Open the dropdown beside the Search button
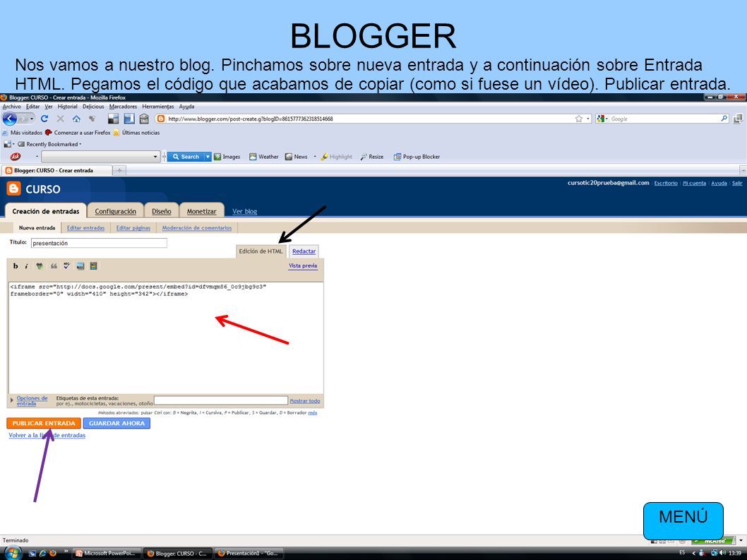Image resolution: width=747 pixels, height=560 pixels. click(x=208, y=156)
